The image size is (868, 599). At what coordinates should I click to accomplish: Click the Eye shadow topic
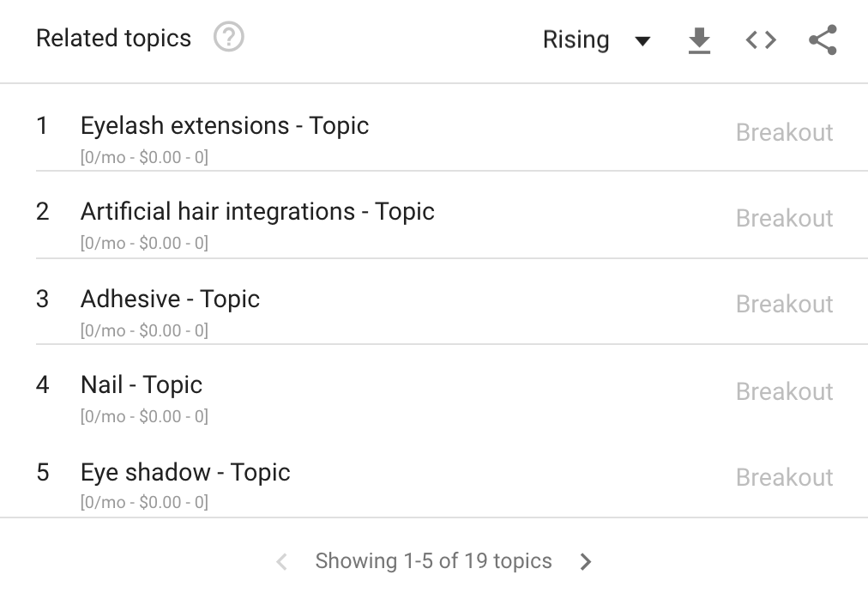coord(185,473)
